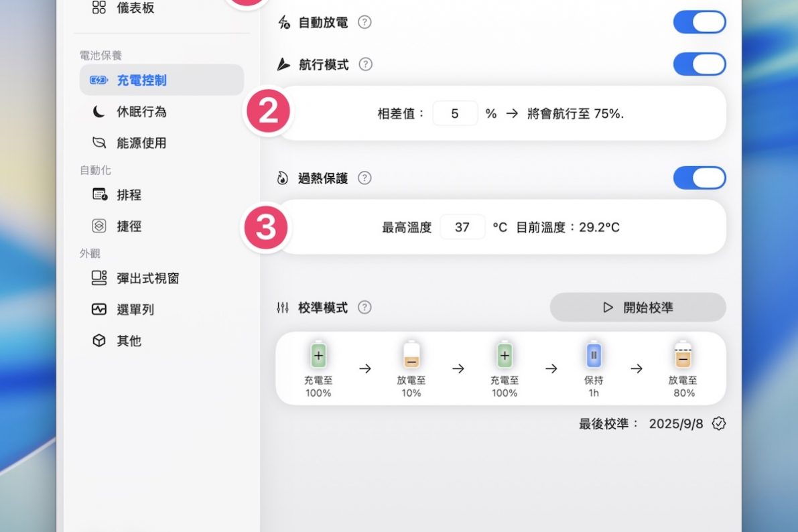
Task: Open 能源使用 leaf icon item
Action: click(x=99, y=143)
